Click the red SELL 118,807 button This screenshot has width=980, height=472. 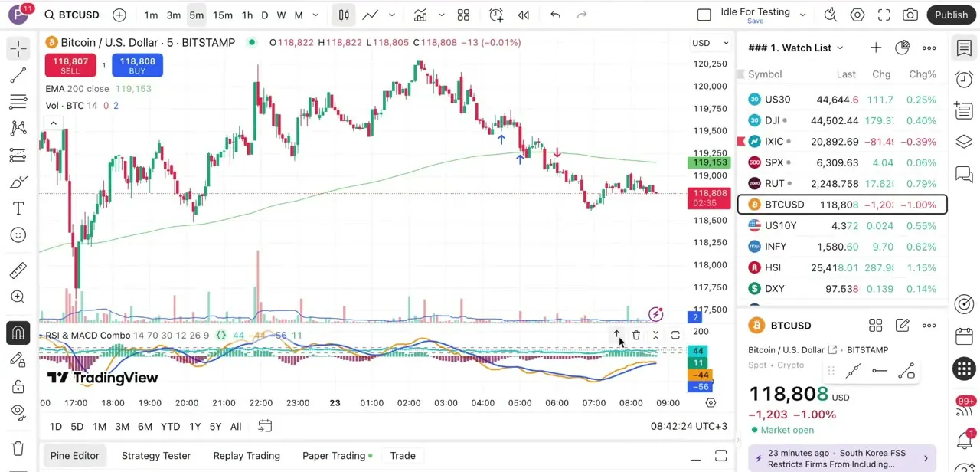pos(70,65)
